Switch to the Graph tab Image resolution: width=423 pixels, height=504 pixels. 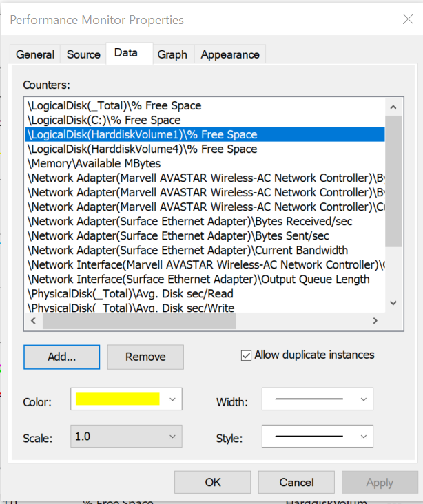point(172,54)
